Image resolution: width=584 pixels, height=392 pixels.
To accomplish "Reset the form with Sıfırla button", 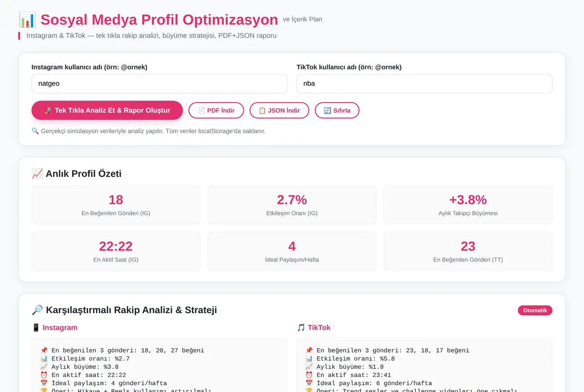I will point(337,110).
